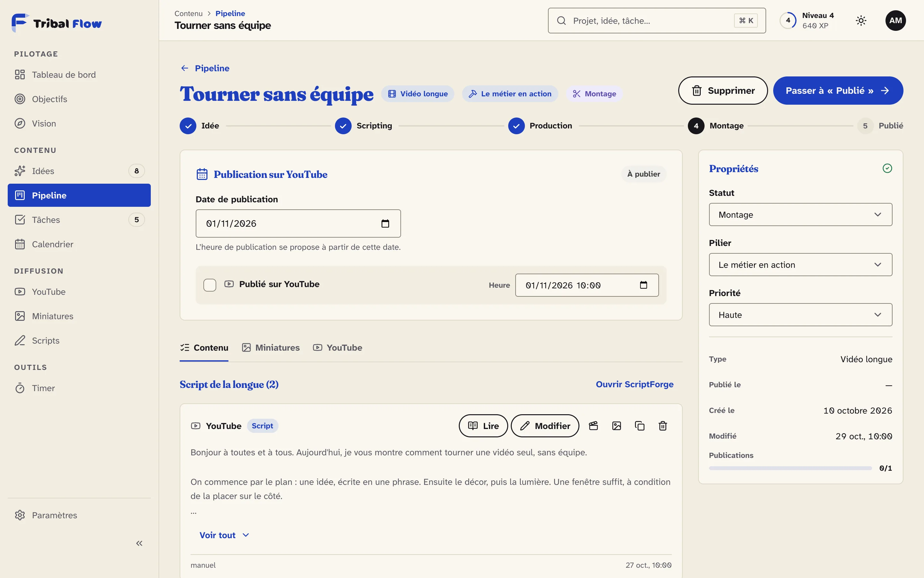Toggle the light theme sun icon
Screen dimensions: 924x578
click(x=861, y=21)
